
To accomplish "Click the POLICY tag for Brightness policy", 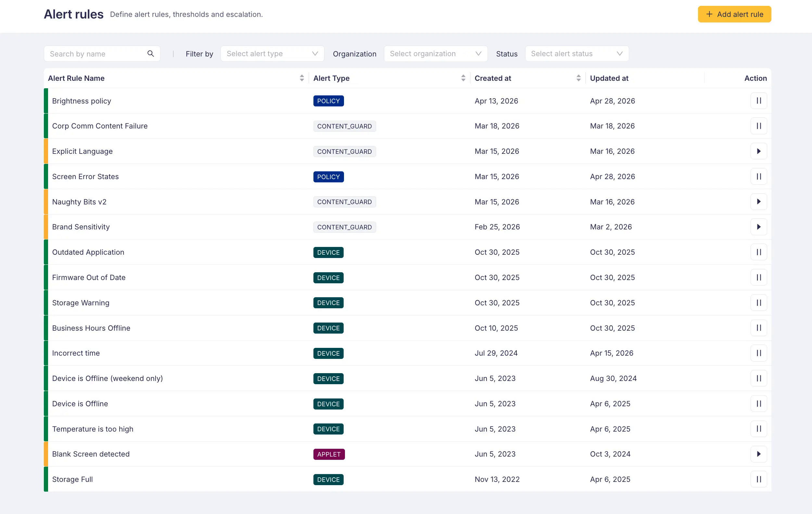I will [x=328, y=101].
